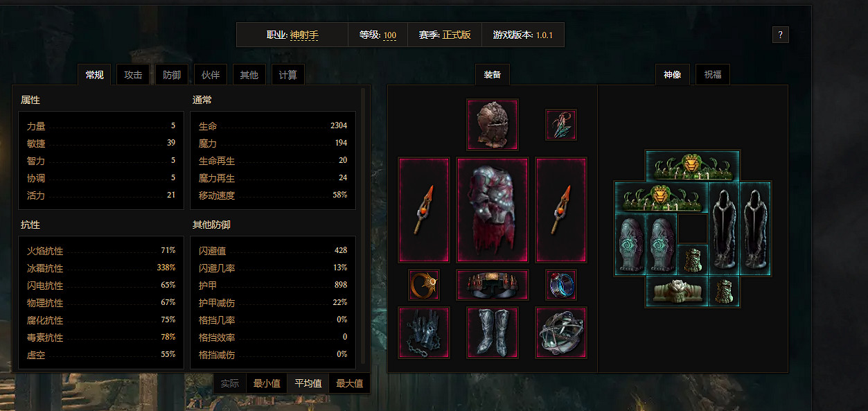Select the red chest armor slot
This screenshot has width=868, height=411.
coord(493,210)
